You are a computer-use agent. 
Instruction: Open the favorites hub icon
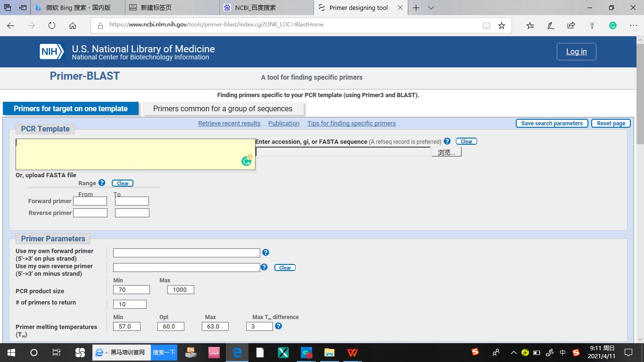530,25
